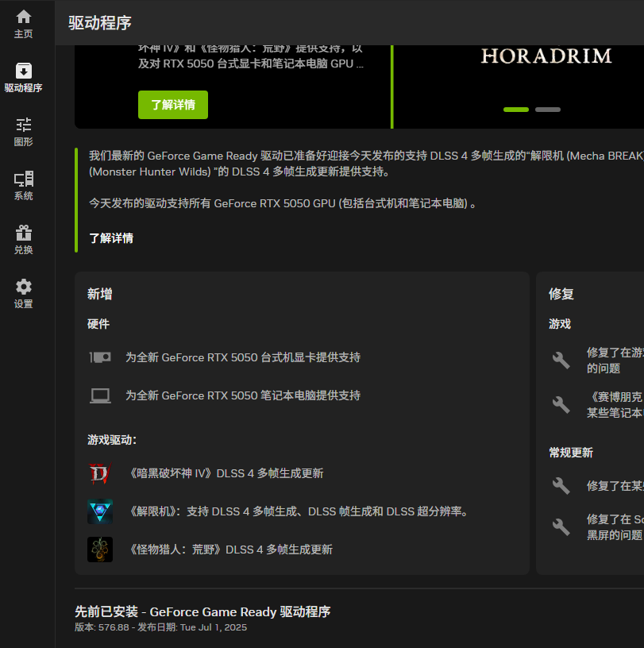Image resolution: width=644 pixels, height=648 pixels.
Task: Click the Diablo IV game icon
Action: coord(100,473)
